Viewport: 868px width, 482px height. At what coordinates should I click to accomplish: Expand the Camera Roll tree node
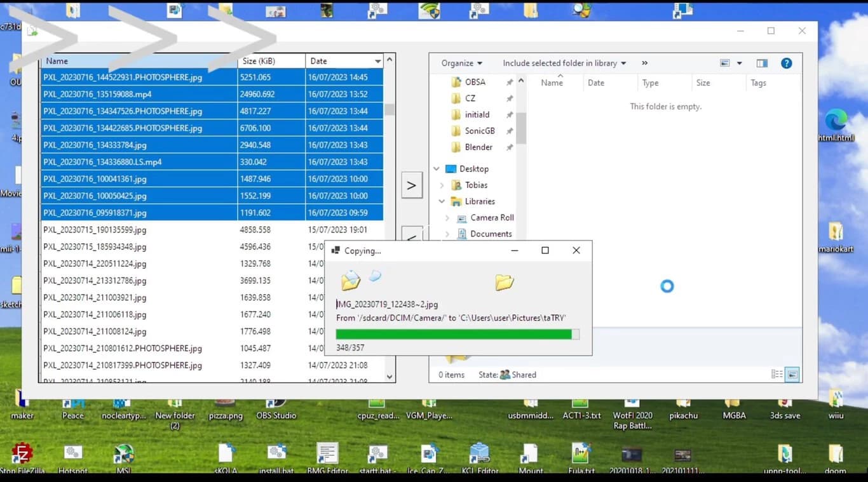(x=447, y=218)
